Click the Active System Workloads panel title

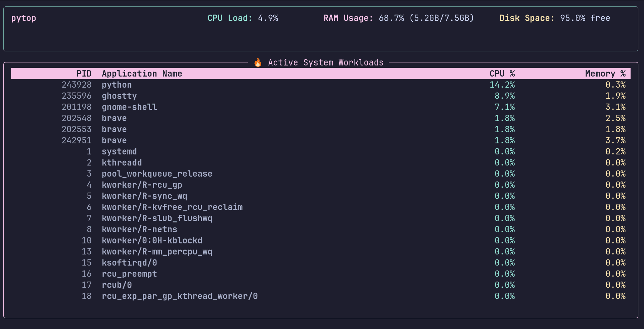326,62
